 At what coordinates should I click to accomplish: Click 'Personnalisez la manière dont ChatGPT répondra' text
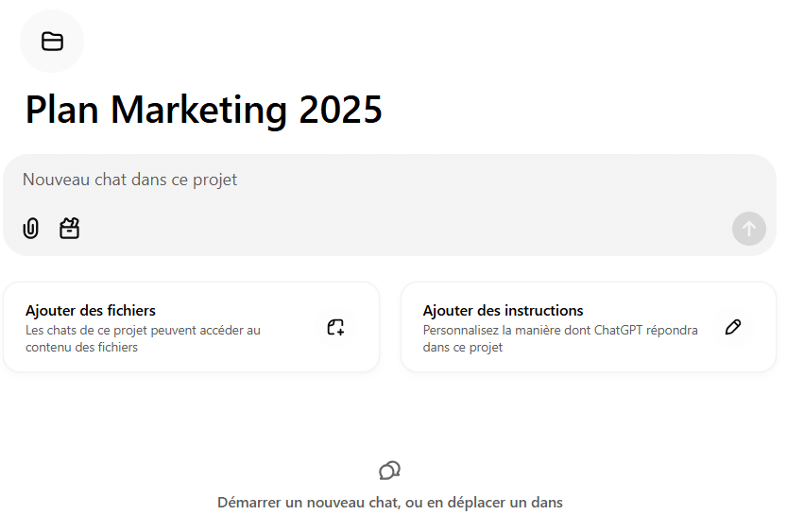pyautogui.click(x=560, y=330)
